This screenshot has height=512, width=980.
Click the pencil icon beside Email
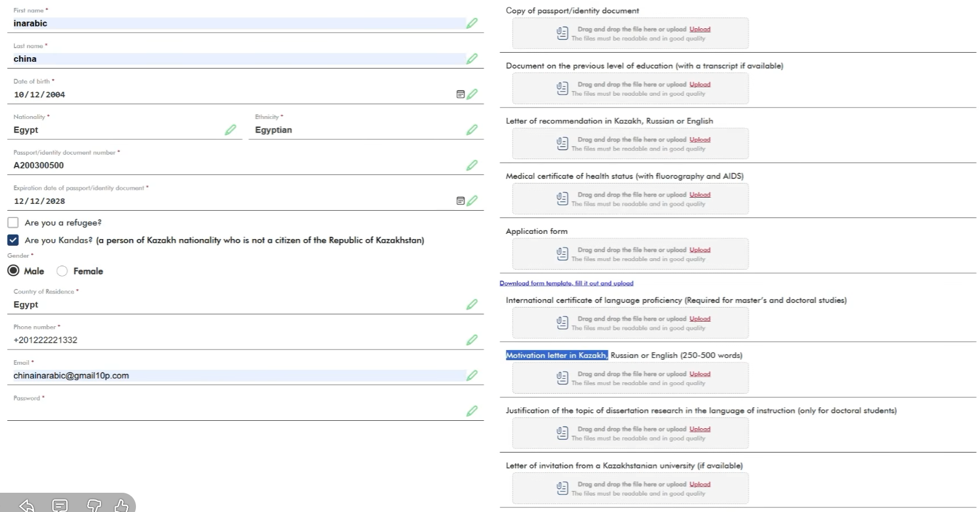(472, 376)
